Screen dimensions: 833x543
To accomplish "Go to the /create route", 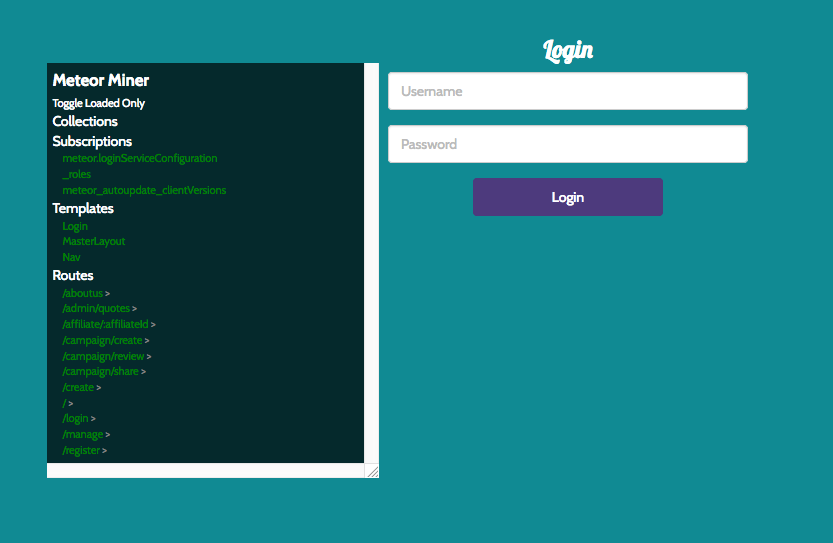I will pyautogui.click(x=78, y=387).
